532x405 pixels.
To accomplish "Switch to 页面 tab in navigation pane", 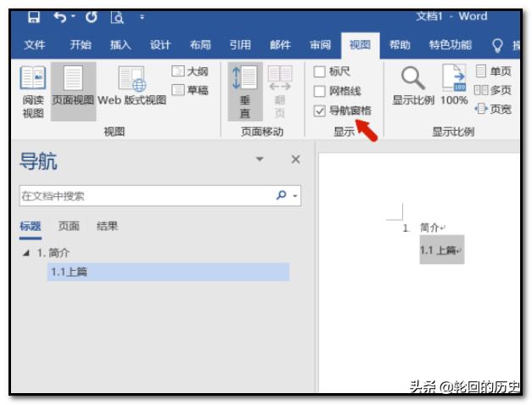I will (x=69, y=226).
